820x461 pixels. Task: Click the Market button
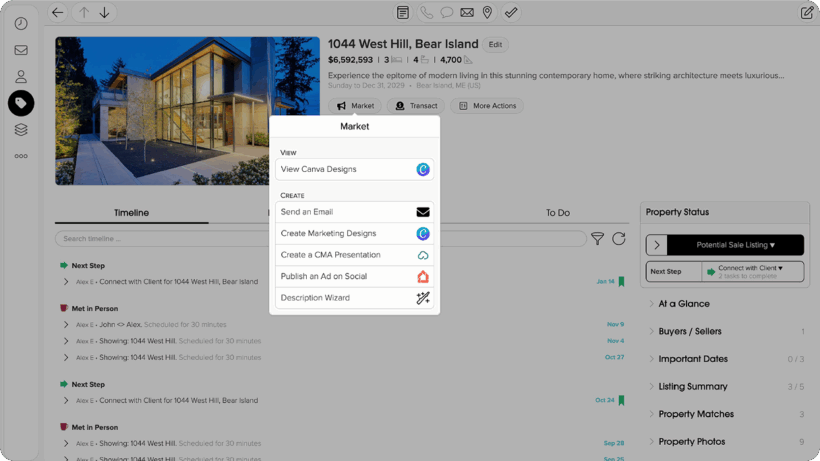click(355, 106)
